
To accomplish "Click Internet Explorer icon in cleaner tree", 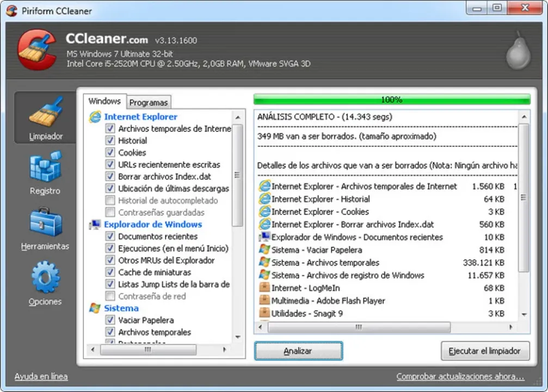I will pos(95,117).
